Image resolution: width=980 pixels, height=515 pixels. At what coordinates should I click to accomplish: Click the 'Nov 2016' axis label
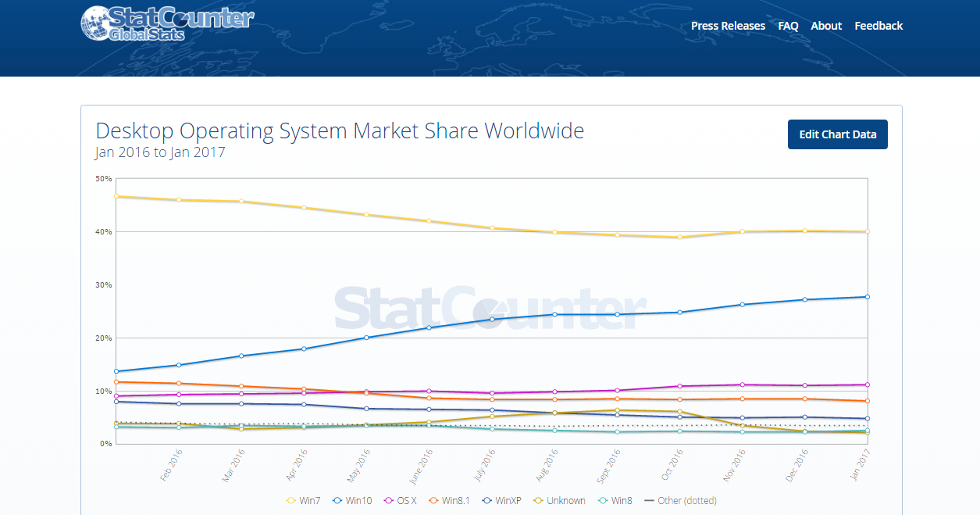tap(735, 466)
